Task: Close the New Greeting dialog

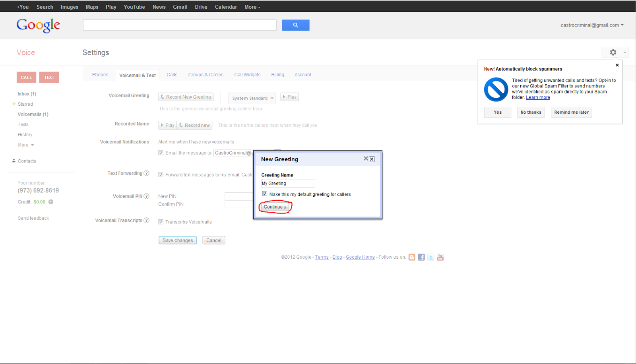Action: click(x=372, y=159)
